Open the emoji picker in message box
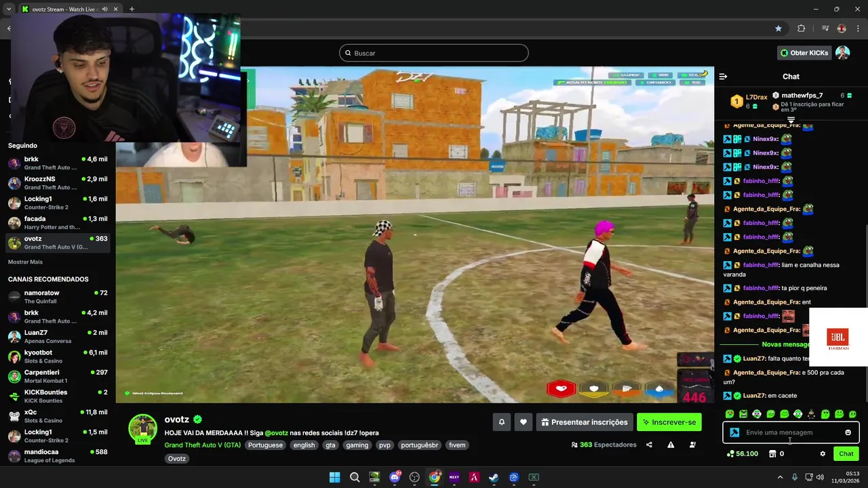Screen dimensions: 868x488 (x=848, y=432)
